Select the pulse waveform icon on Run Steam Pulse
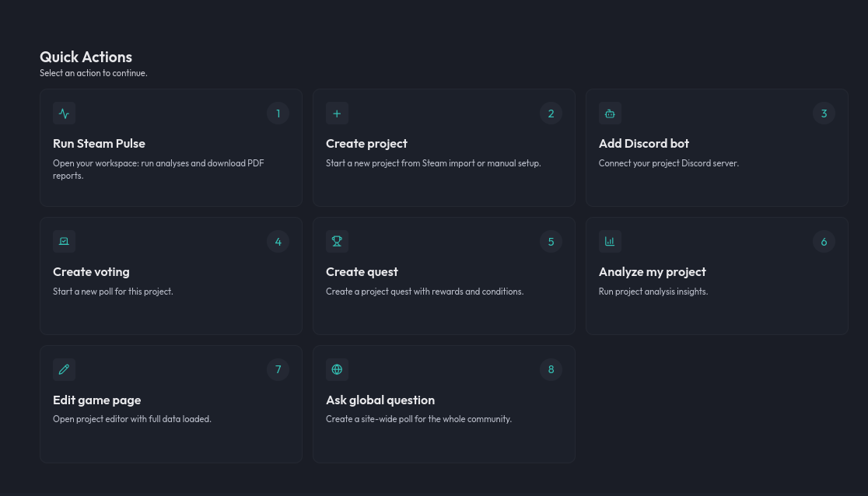 pos(65,113)
